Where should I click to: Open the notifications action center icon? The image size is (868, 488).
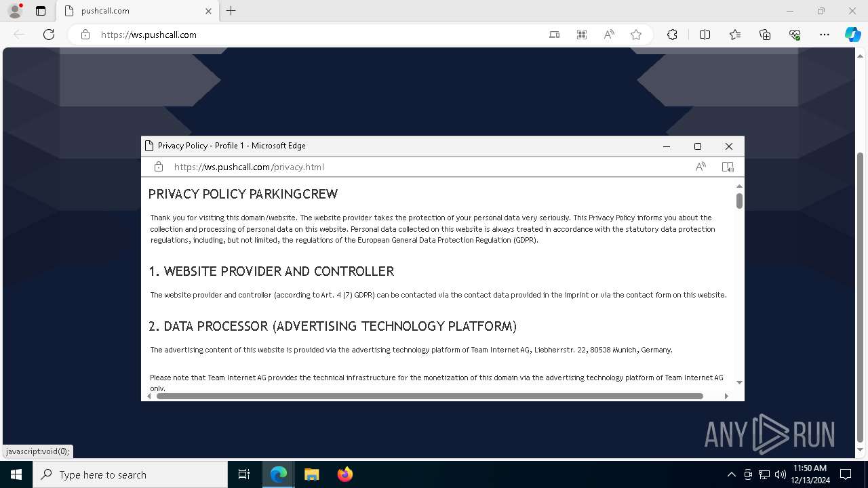pos(846,474)
